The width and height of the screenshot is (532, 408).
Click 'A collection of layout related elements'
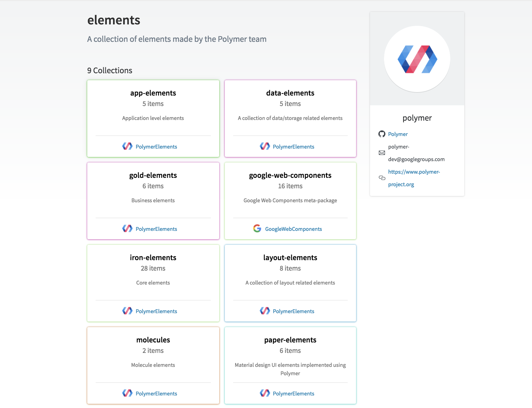coord(290,283)
